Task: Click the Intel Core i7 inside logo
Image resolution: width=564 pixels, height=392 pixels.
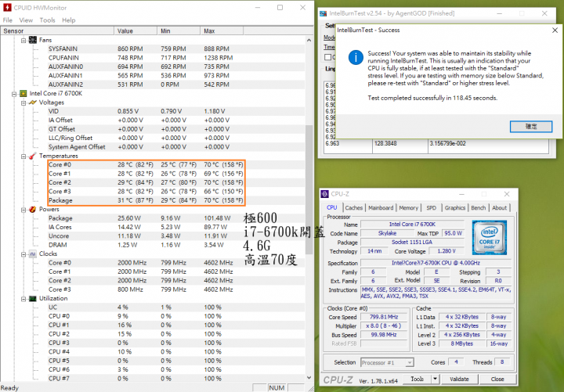Action: click(x=489, y=238)
